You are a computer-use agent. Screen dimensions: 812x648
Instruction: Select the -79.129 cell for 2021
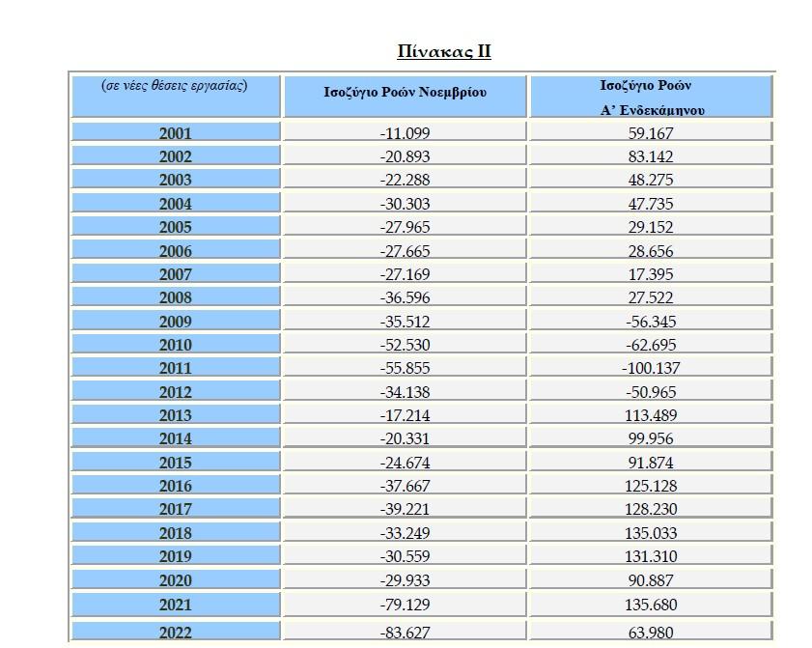405,605
